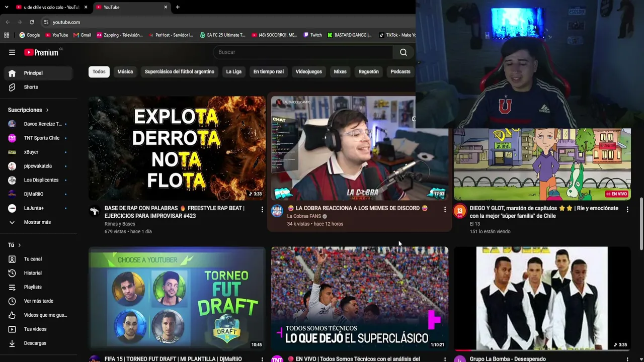Open Explota Derrota rap beat thumbnail
Viewport: 644px width, 362px height.
tap(177, 148)
